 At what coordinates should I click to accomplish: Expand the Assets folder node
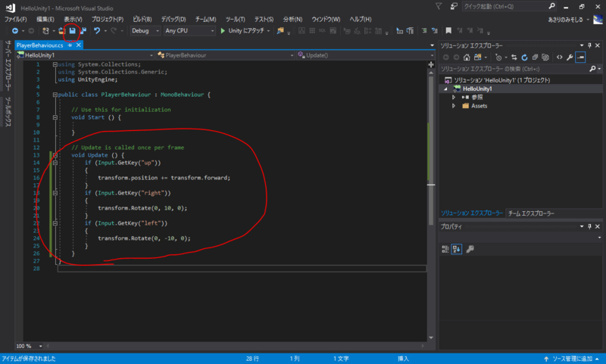point(454,106)
